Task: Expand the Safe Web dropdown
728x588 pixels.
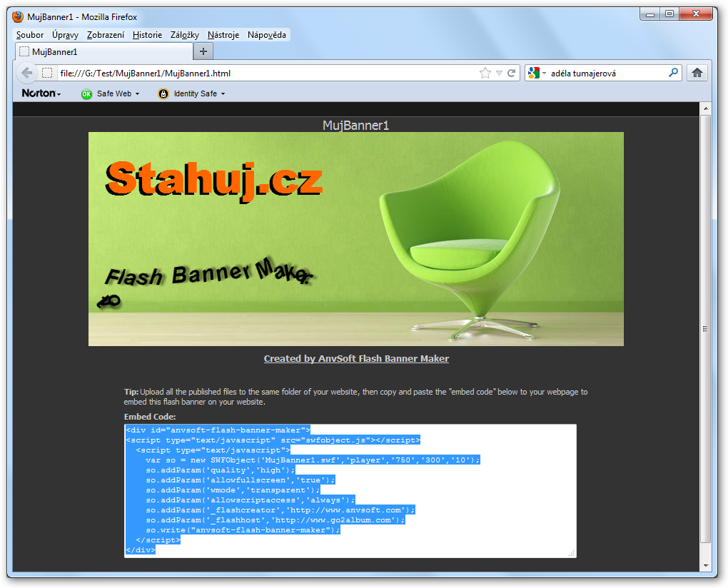Action: [138, 93]
